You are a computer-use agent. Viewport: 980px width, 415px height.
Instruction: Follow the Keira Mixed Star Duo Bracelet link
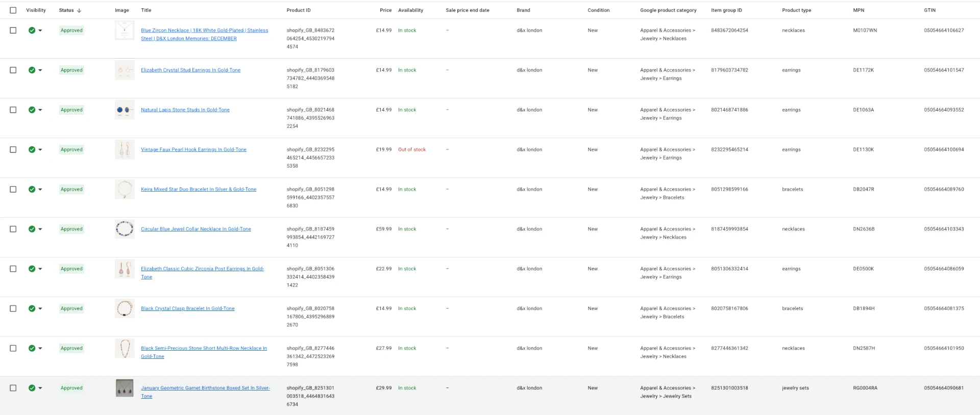(199, 190)
